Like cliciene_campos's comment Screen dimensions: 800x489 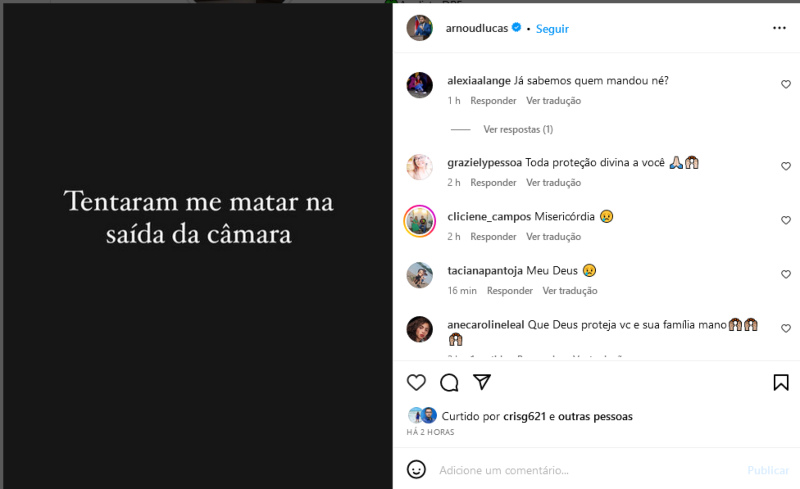(x=786, y=220)
